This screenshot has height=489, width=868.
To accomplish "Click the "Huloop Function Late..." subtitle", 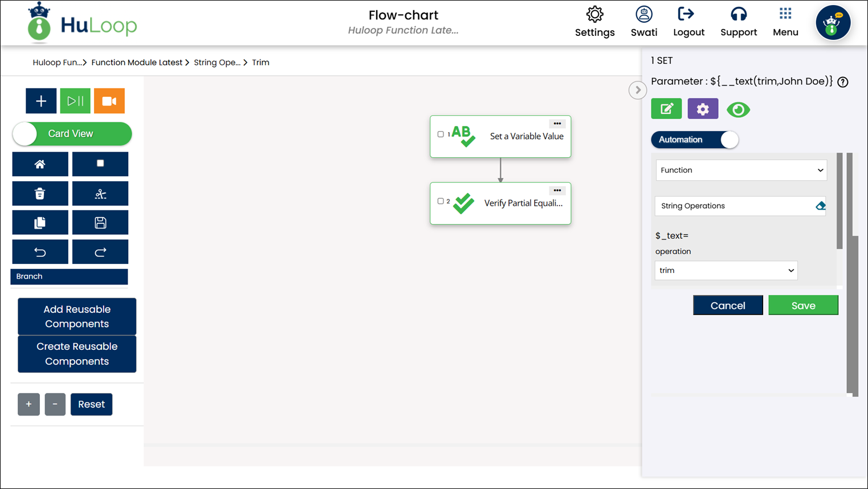I will [404, 30].
